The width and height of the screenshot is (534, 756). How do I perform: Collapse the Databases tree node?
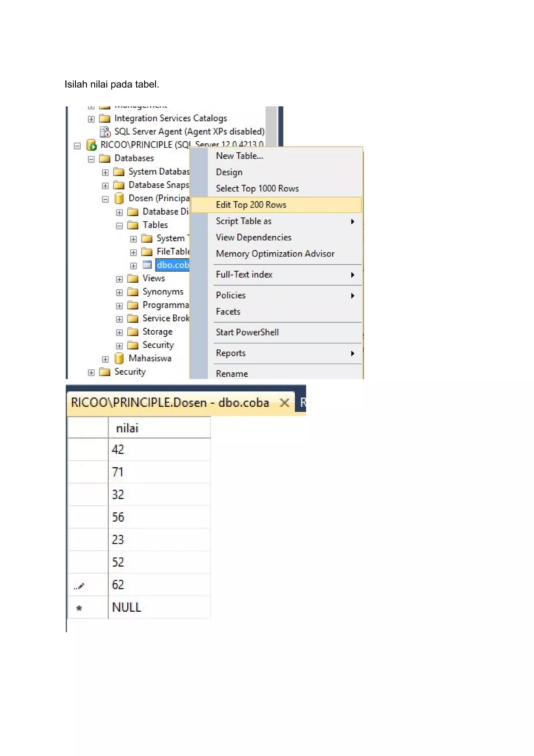click(91, 159)
